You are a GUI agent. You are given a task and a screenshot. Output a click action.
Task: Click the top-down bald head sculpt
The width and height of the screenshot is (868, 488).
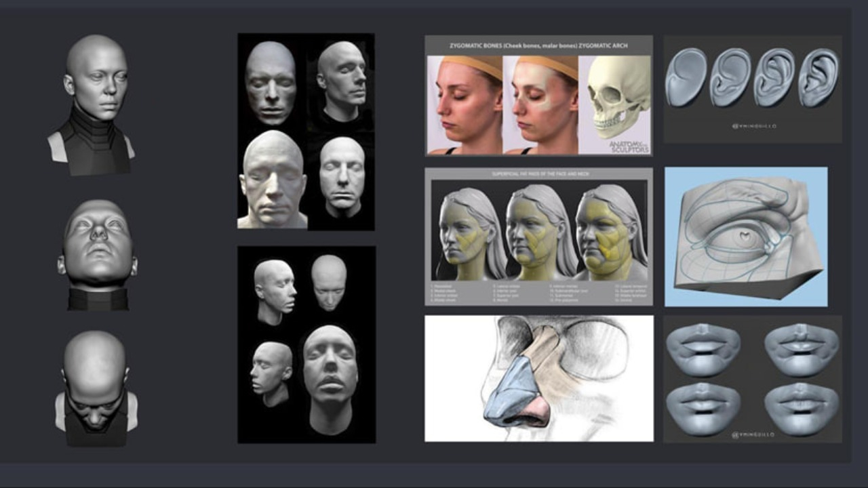[x=96, y=386]
